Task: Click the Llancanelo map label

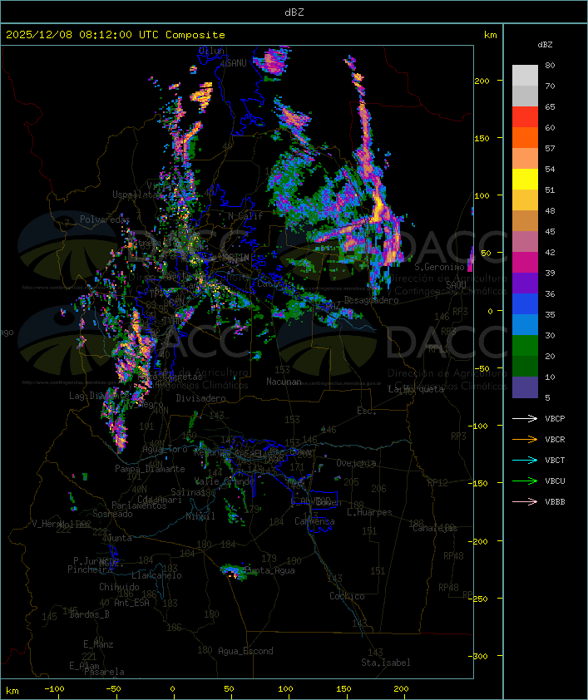Action: [156, 575]
